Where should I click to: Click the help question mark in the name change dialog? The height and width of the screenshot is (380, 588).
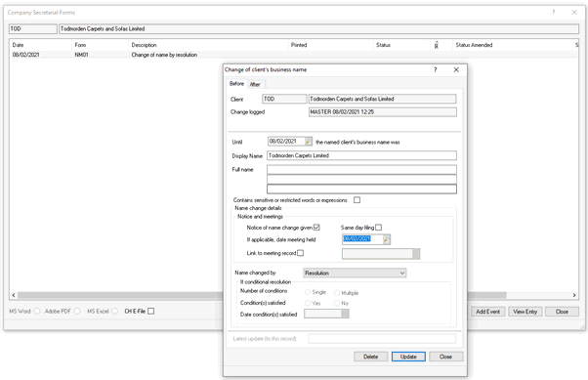[435, 69]
